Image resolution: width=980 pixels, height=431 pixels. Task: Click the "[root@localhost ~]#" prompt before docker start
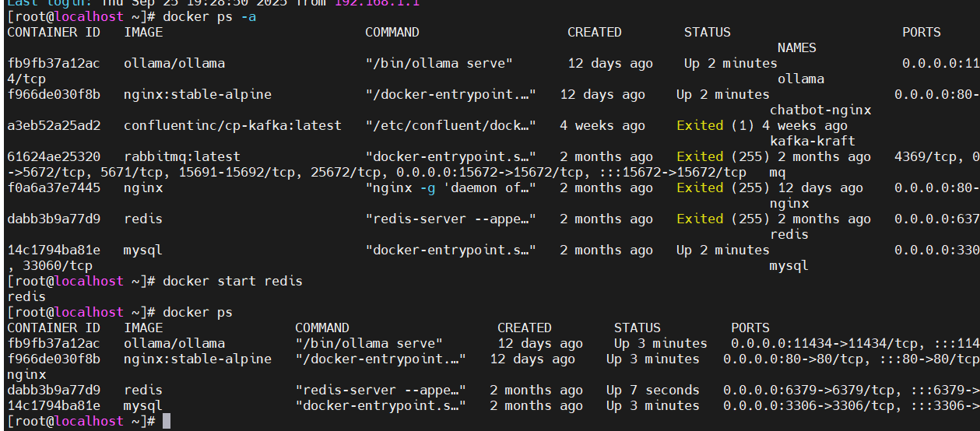(81, 281)
